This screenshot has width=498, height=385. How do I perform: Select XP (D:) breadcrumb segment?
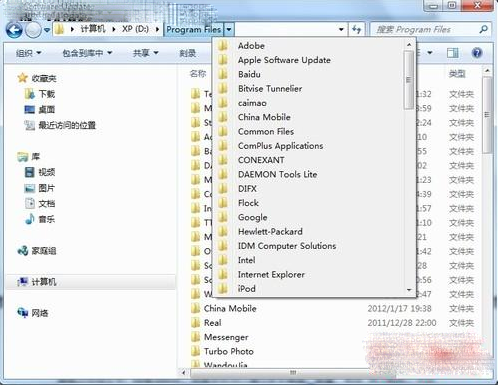(x=135, y=29)
